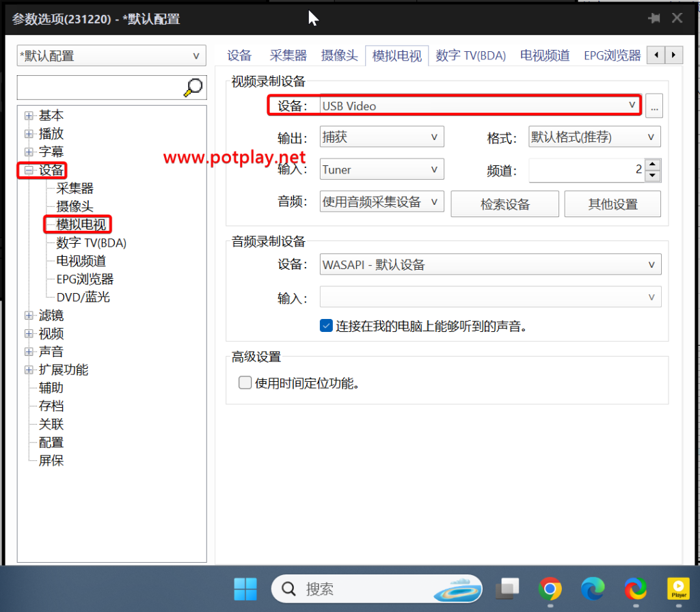This screenshot has height=612, width=700.
Task: Expand the 字幕 tree node
Action: pyautogui.click(x=29, y=152)
